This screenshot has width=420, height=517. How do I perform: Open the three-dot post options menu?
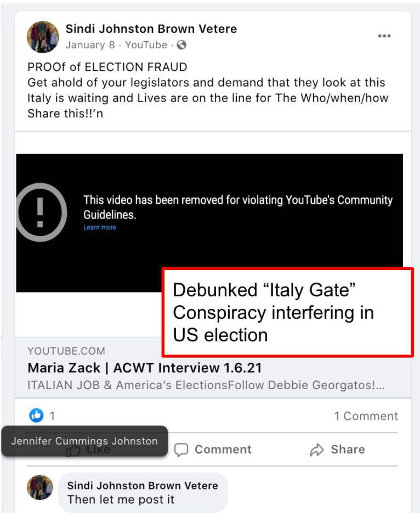pyautogui.click(x=384, y=36)
